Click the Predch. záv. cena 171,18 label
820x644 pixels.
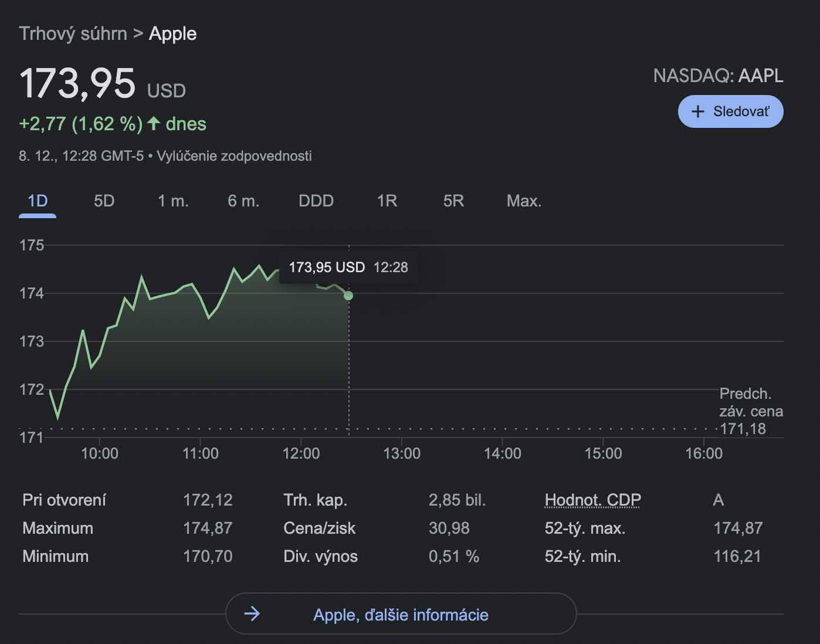pyautogui.click(x=750, y=411)
